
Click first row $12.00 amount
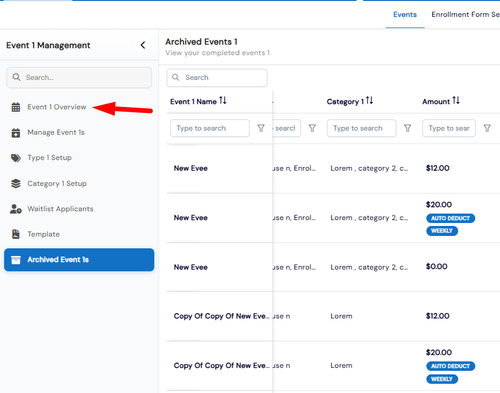438,168
